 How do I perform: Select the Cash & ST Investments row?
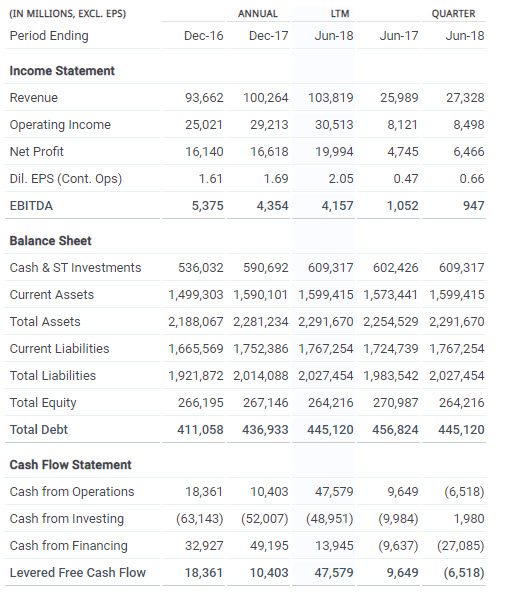coord(245,268)
